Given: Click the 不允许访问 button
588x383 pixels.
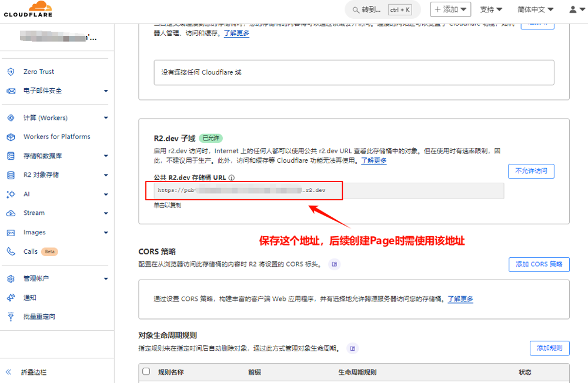Looking at the screenshot, I should point(531,171).
